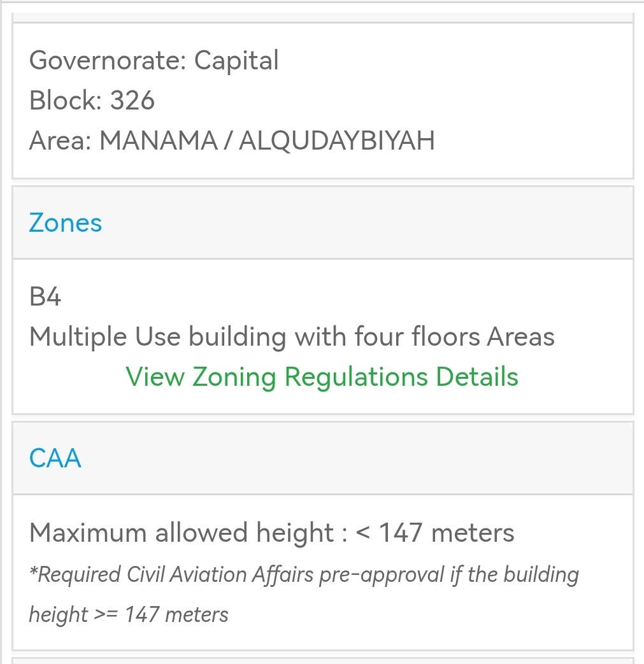Select the Multiple Use building description

(292, 336)
